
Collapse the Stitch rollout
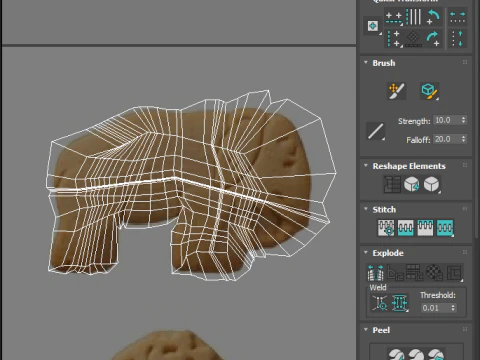tap(366, 209)
